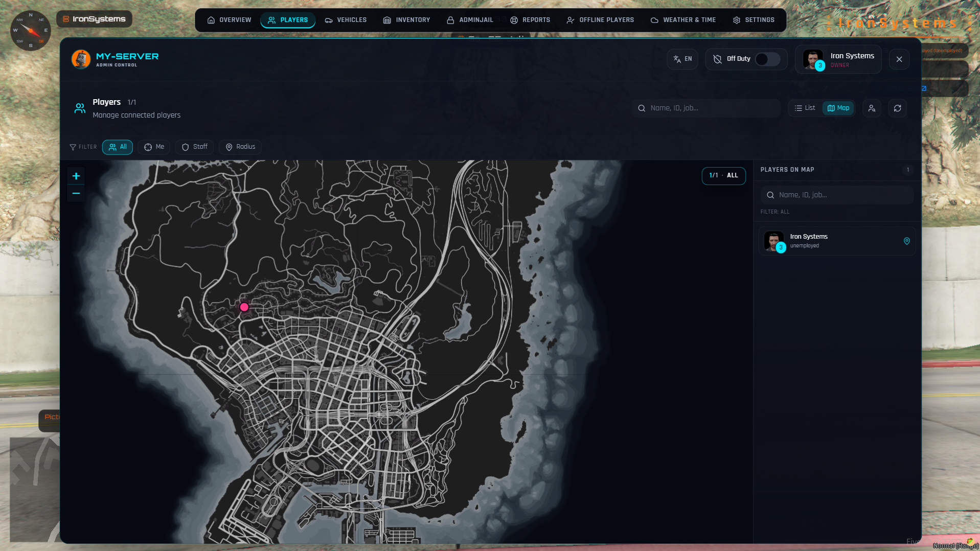The width and height of the screenshot is (980, 551).
Task: Open the Offline Players tab
Action: click(x=600, y=20)
